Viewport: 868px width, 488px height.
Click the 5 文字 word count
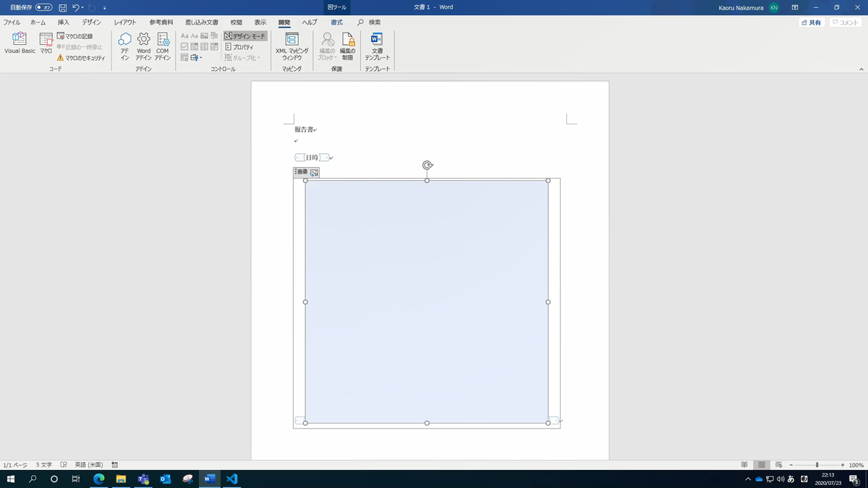click(44, 465)
